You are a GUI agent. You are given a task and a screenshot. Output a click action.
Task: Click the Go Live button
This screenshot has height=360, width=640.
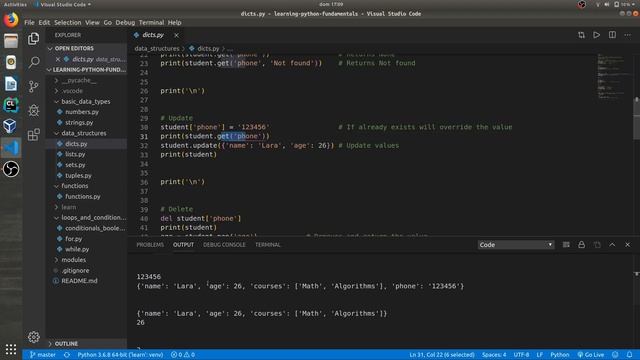coord(591,355)
